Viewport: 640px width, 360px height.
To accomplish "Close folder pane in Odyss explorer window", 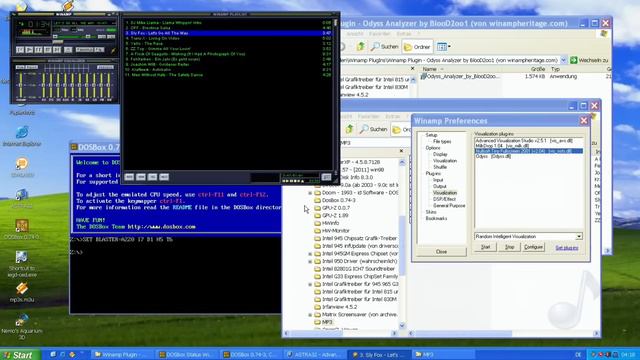I will tap(412, 69).
